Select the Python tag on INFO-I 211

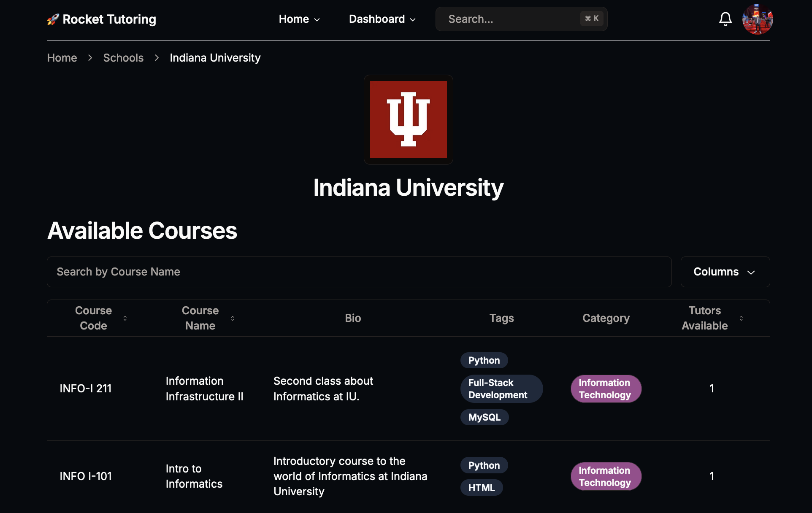[484, 360]
